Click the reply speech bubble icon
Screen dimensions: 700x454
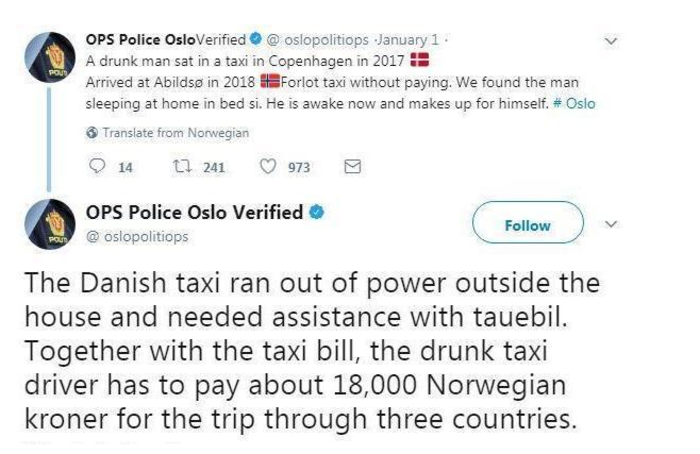(x=98, y=168)
